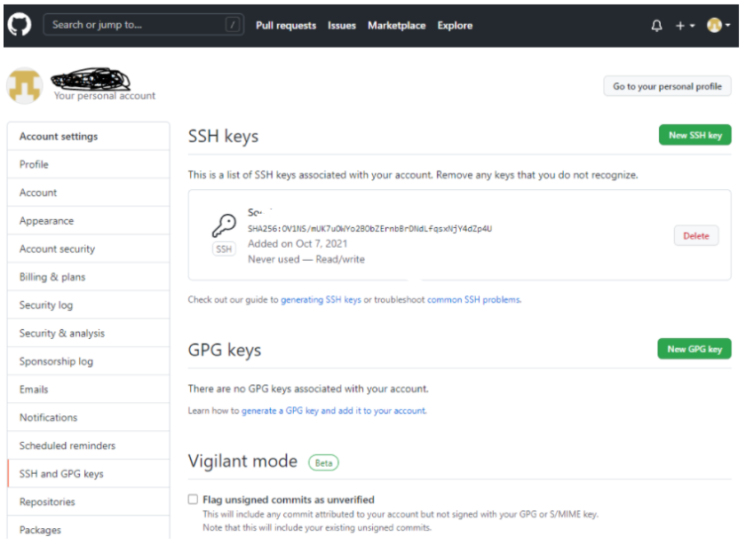The height and width of the screenshot is (560, 746).
Task: Open Appearance in sidebar
Action: click(89, 221)
